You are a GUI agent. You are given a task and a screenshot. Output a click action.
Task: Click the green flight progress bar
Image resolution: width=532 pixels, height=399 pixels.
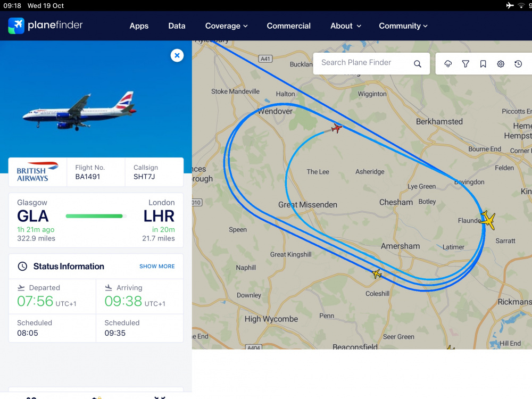pos(94,216)
